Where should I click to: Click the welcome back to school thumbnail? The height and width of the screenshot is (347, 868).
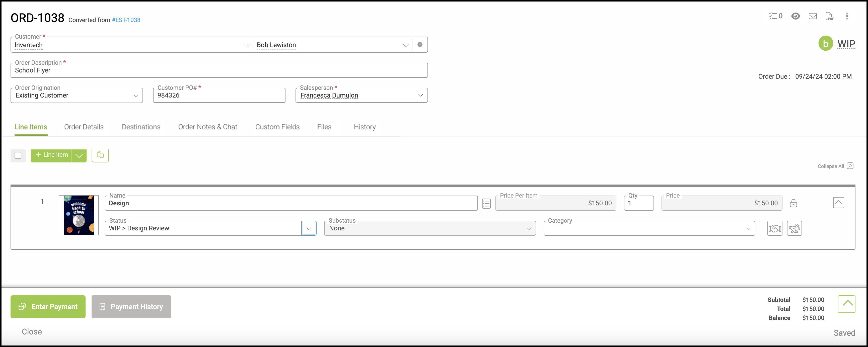point(79,215)
